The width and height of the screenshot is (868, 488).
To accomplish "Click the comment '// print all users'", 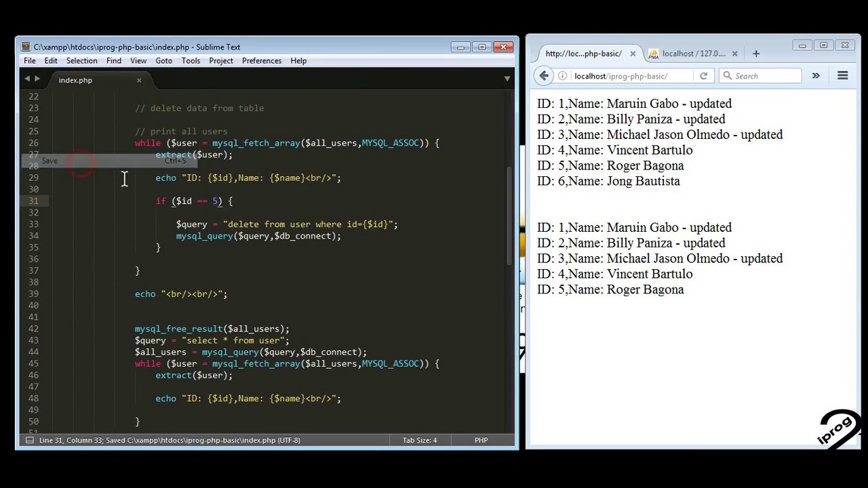I will (181, 131).
